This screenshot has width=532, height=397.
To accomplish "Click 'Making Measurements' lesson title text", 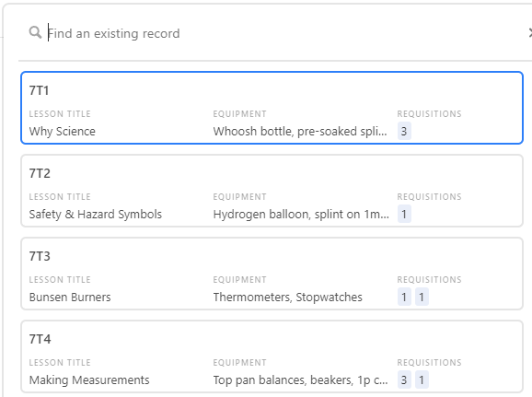I will point(89,380).
